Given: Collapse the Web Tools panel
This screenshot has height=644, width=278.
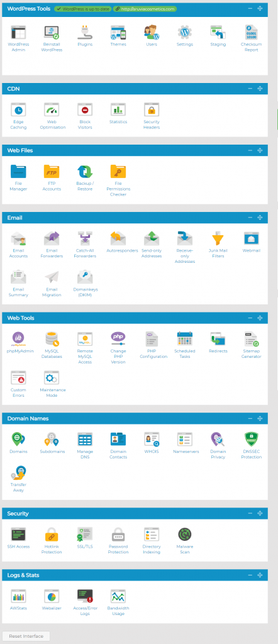Looking at the screenshot, I should click(250, 318).
